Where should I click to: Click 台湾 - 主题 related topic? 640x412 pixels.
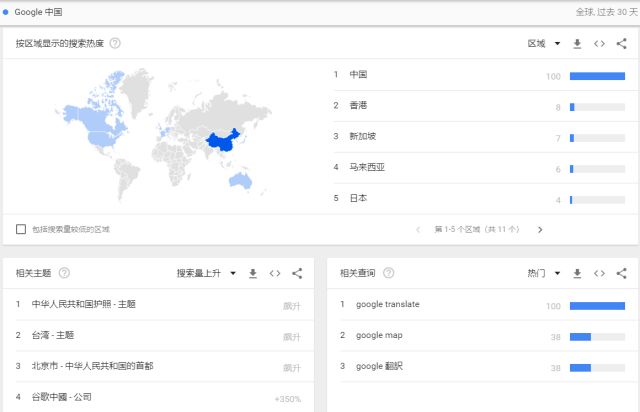[x=53, y=335]
